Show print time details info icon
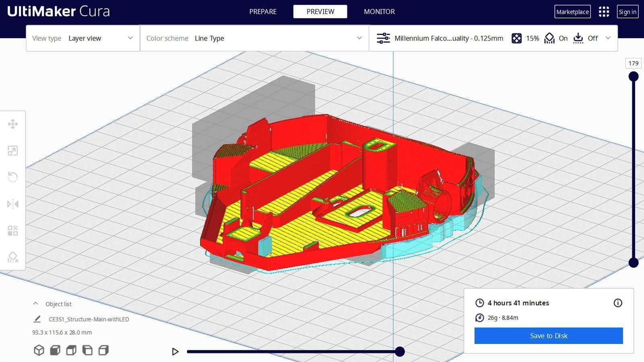Image resolution: width=644 pixels, height=362 pixels. click(618, 303)
